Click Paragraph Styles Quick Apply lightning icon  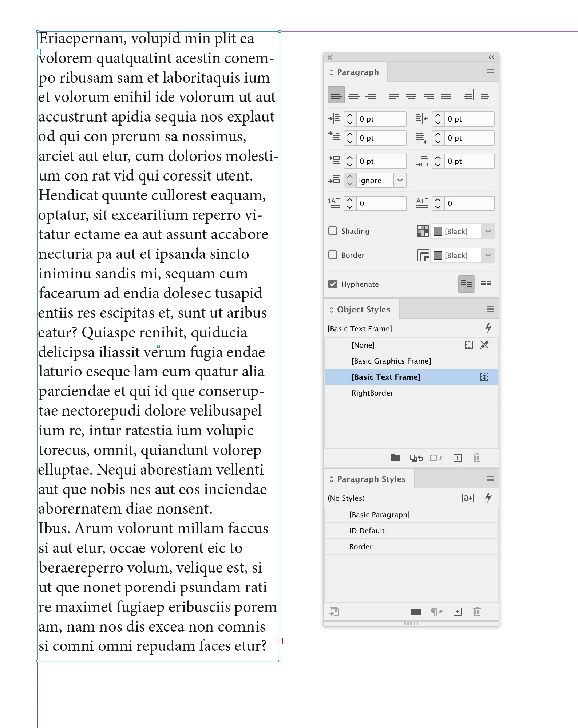click(x=488, y=498)
